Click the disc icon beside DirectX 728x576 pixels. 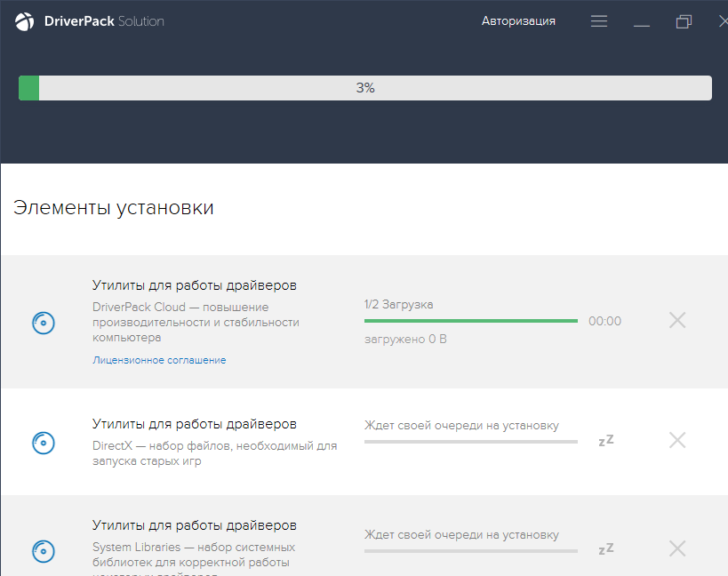tap(44, 442)
